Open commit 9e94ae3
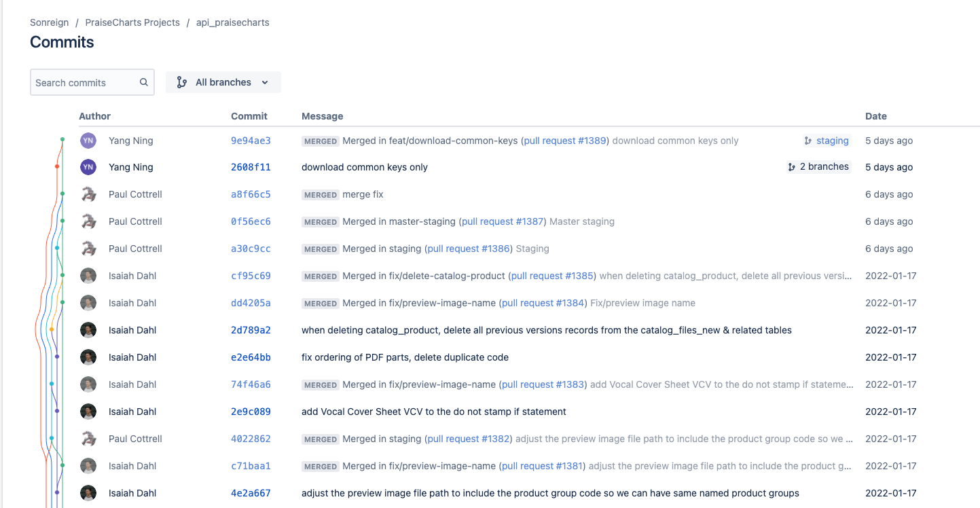980x508 pixels. click(251, 141)
